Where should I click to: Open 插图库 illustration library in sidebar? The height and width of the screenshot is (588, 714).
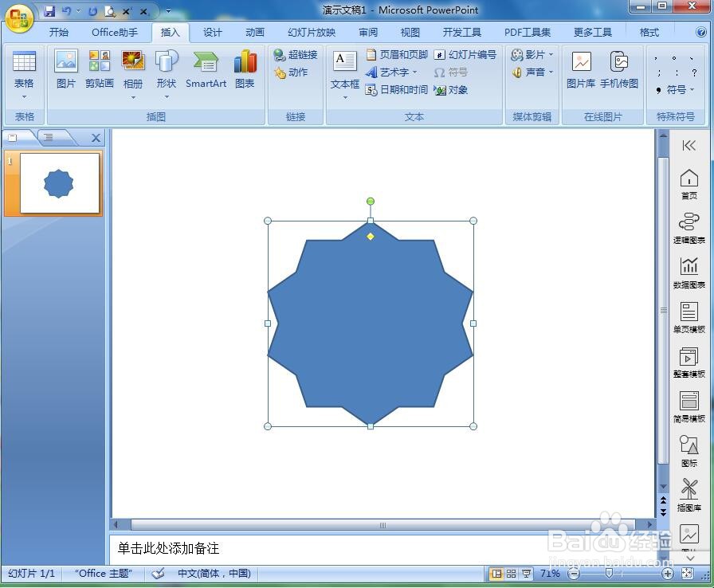coord(689,496)
